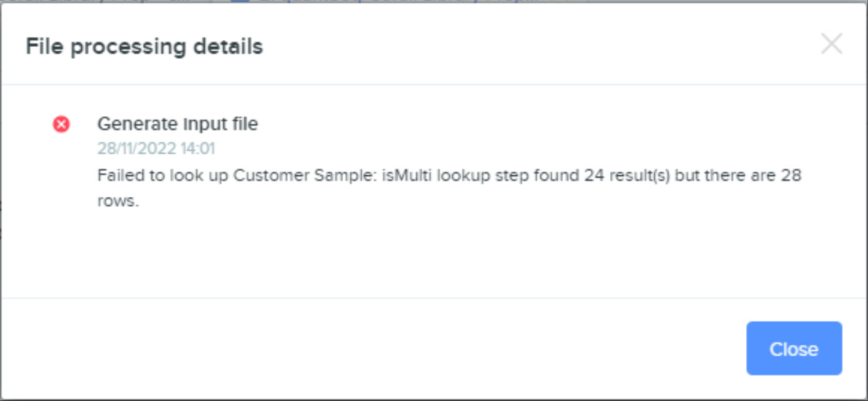
Task: Click the word "File" in the dialog header
Action: pyautogui.click(x=44, y=47)
